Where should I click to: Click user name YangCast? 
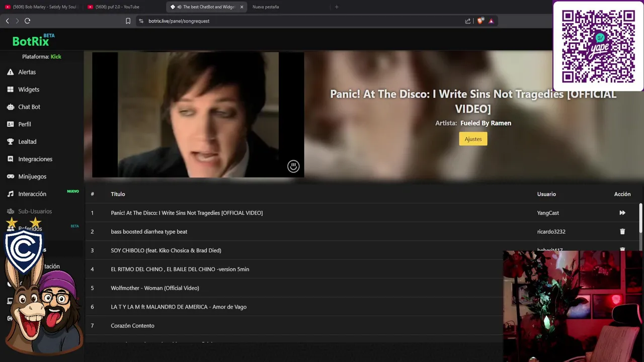click(548, 213)
